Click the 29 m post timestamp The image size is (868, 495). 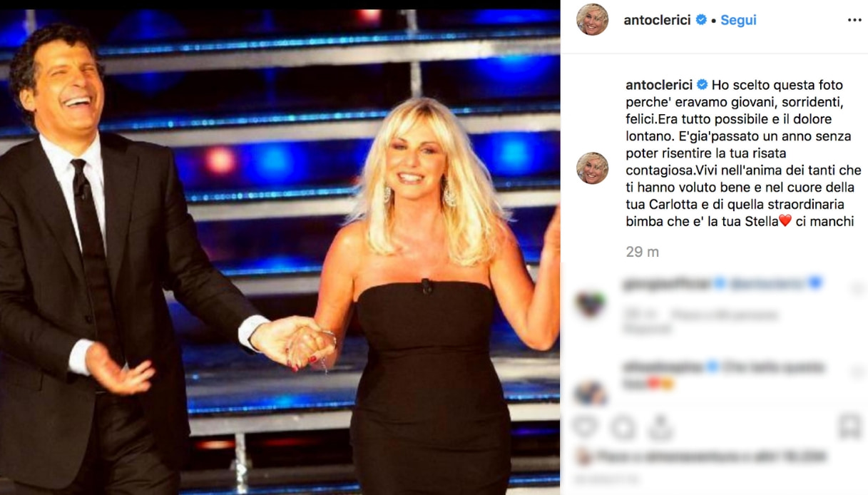click(640, 252)
